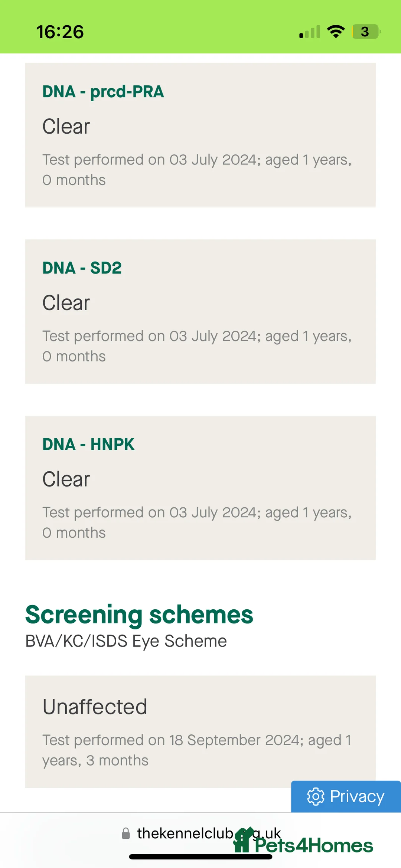Tap the home indicator bar at the bottom

coord(200,857)
